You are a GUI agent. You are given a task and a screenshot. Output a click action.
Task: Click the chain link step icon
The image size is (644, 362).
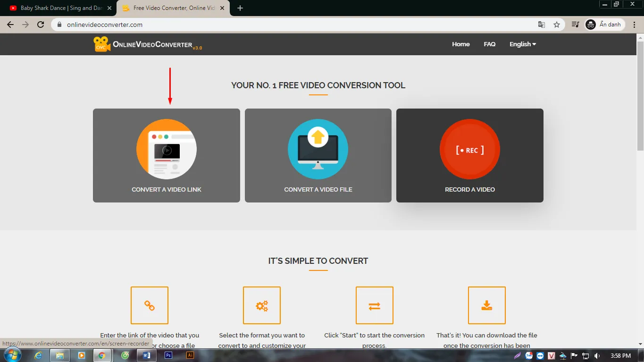(x=150, y=305)
